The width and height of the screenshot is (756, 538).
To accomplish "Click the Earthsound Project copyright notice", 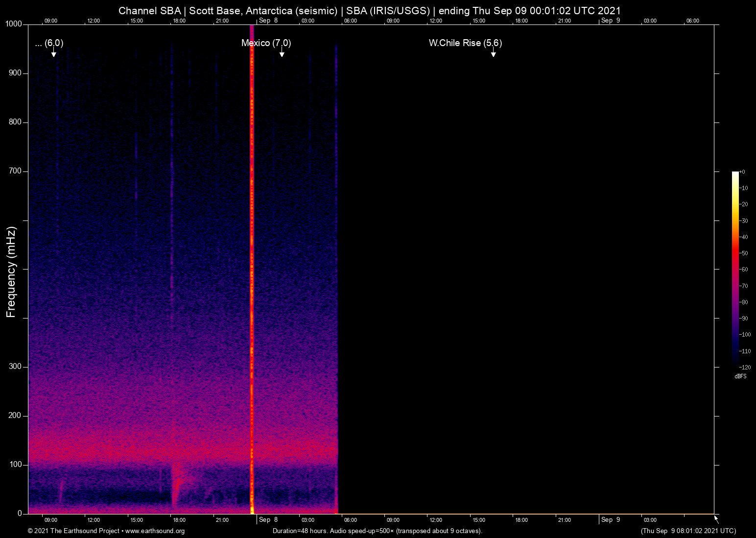I will pyautogui.click(x=73, y=531).
